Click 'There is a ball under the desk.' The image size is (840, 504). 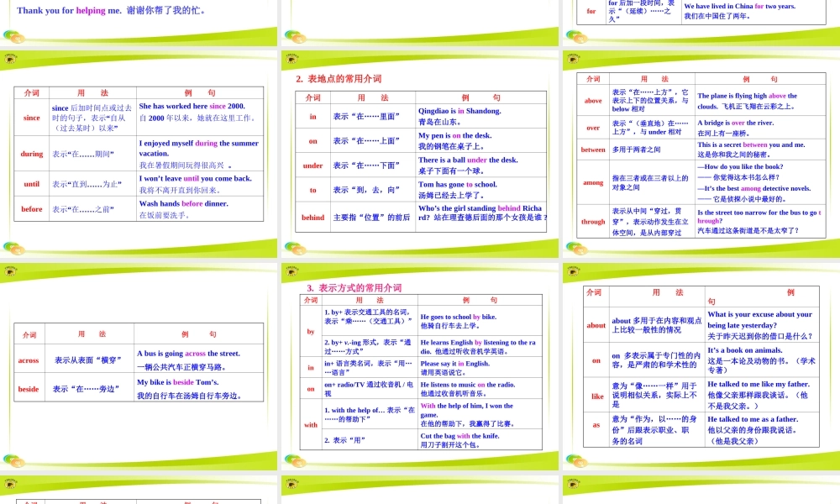468,160
